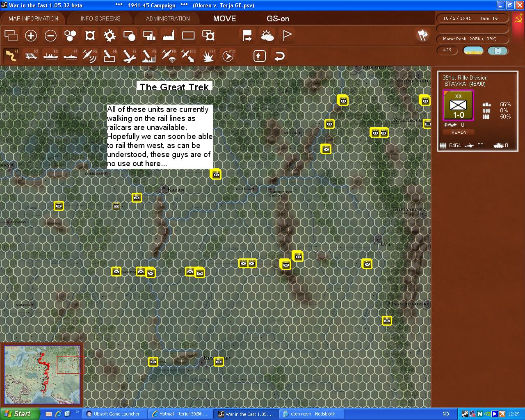Launch Internet Explorer from Quick Launch
This screenshot has width=525, height=420.
coord(58,414)
